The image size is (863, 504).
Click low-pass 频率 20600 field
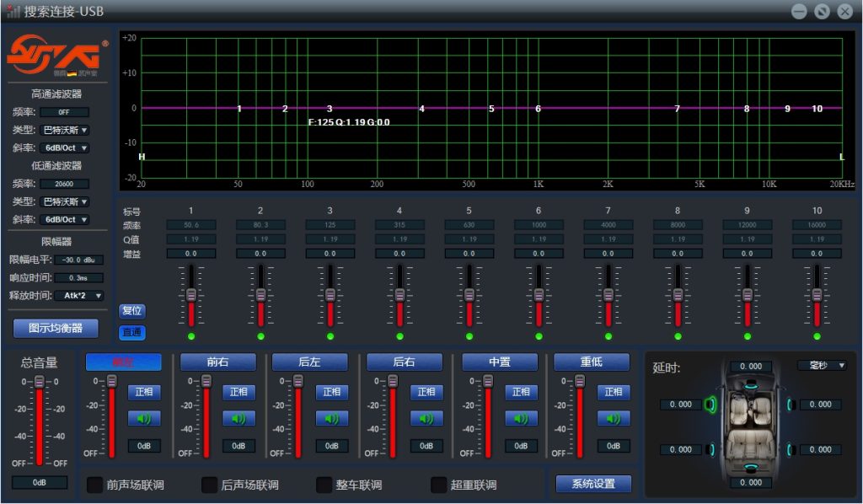pos(64,184)
